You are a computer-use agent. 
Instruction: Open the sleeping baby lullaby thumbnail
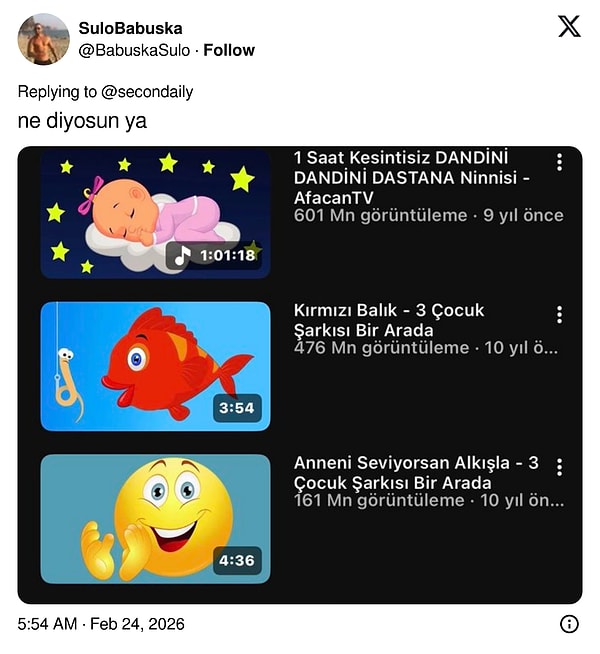pos(155,212)
